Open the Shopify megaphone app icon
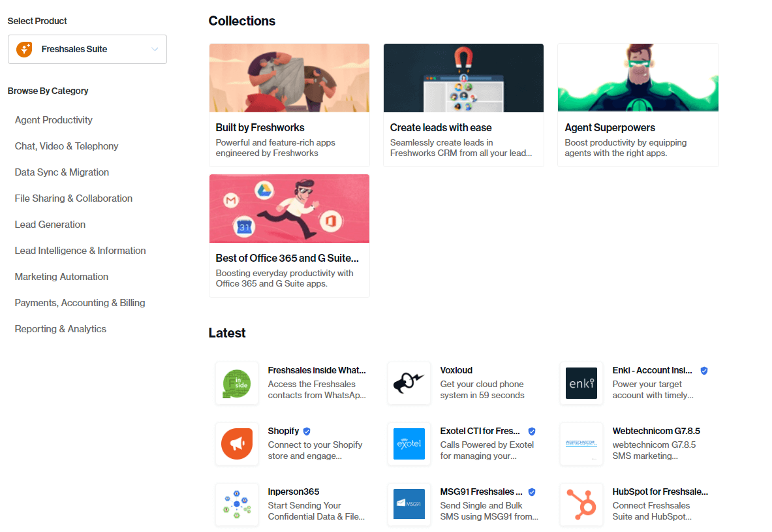Image resolution: width=772 pixels, height=532 pixels. pos(237,444)
